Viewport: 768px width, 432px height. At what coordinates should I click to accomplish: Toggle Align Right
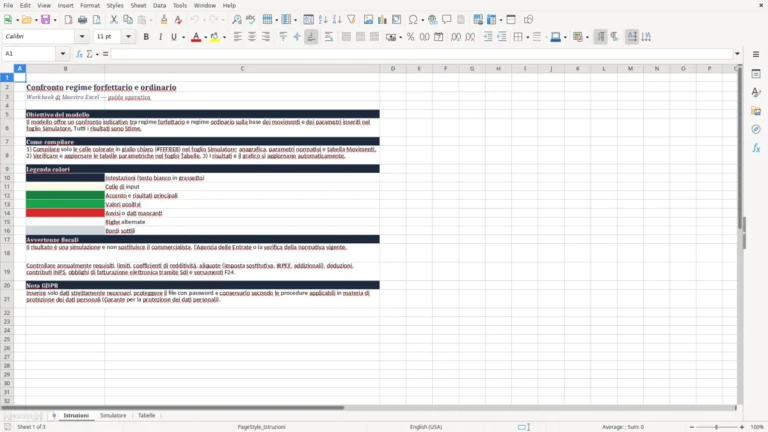[x=266, y=37]
